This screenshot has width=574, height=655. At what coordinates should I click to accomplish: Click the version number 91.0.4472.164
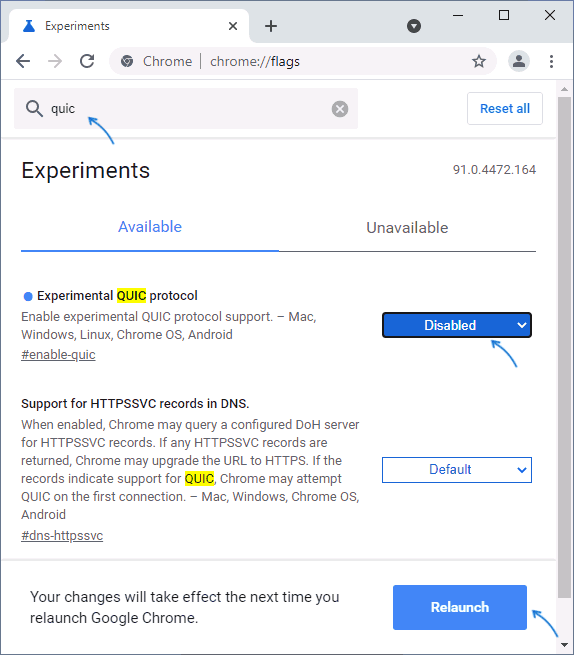[494, 170]
